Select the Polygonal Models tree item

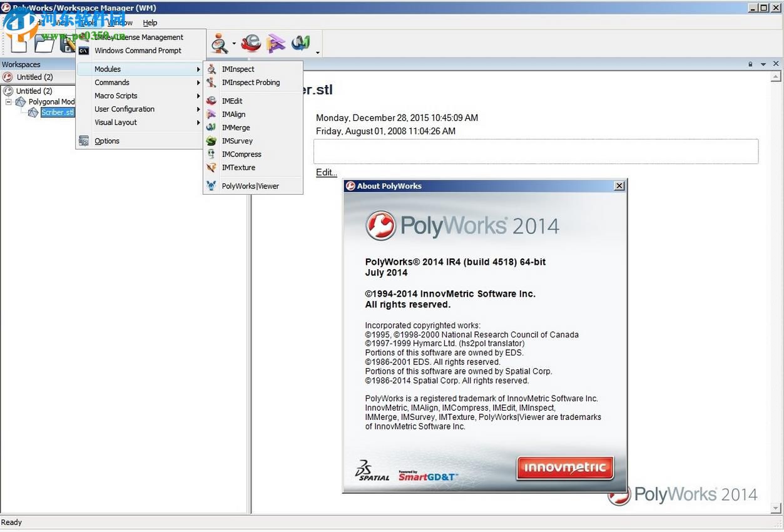(x=51, y=101)
